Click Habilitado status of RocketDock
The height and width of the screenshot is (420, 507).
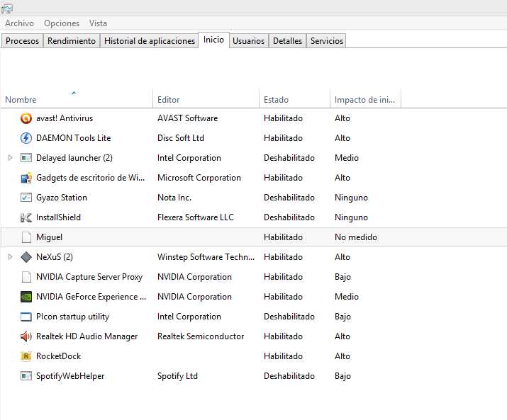coord(283,356)
